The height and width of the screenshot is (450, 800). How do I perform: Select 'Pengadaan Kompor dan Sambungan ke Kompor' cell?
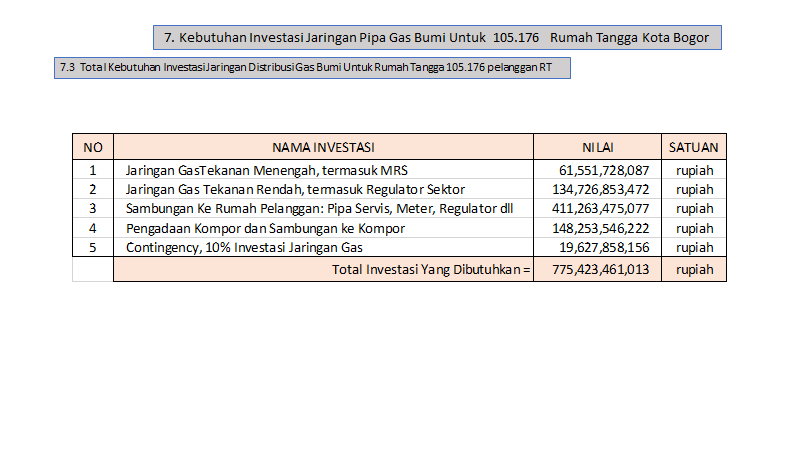(323, 228)
